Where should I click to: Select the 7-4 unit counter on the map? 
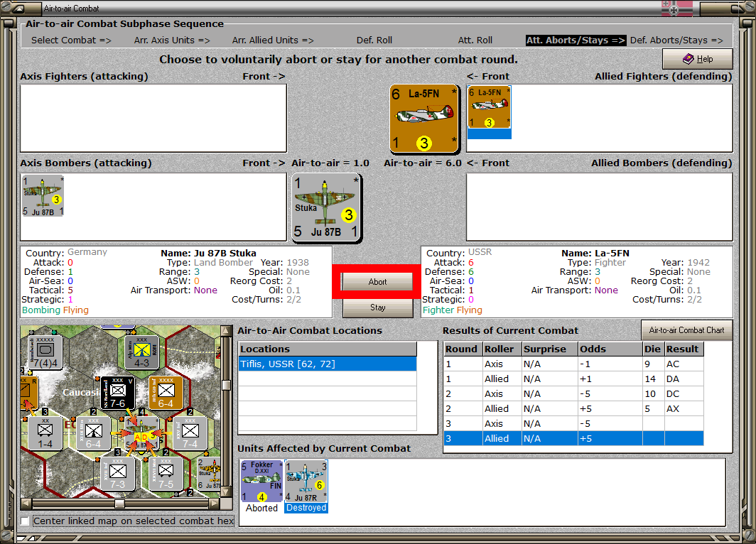pyautogui.click(x=190, y=433)
